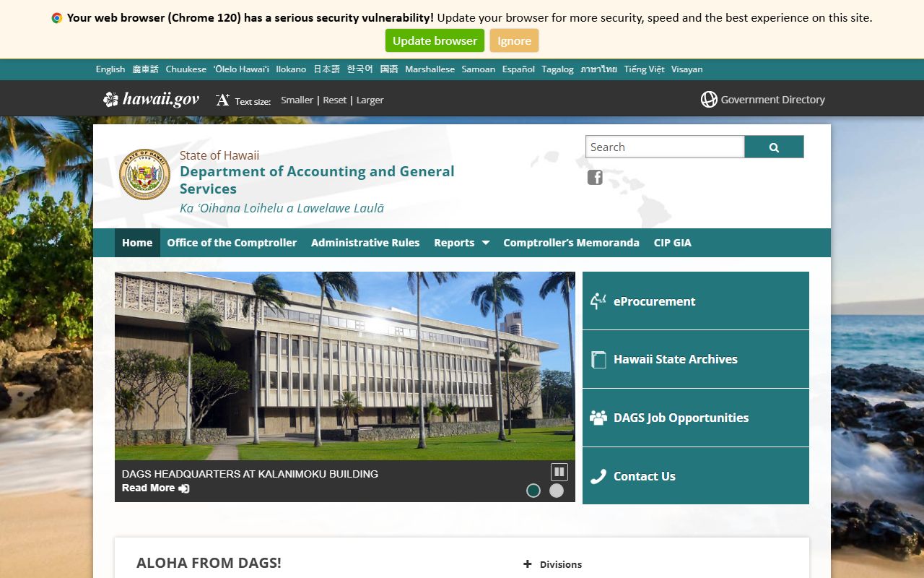Viewport: 924px width, 578px height.
Task: Switch language to English
Action: [x=110, y=69]
